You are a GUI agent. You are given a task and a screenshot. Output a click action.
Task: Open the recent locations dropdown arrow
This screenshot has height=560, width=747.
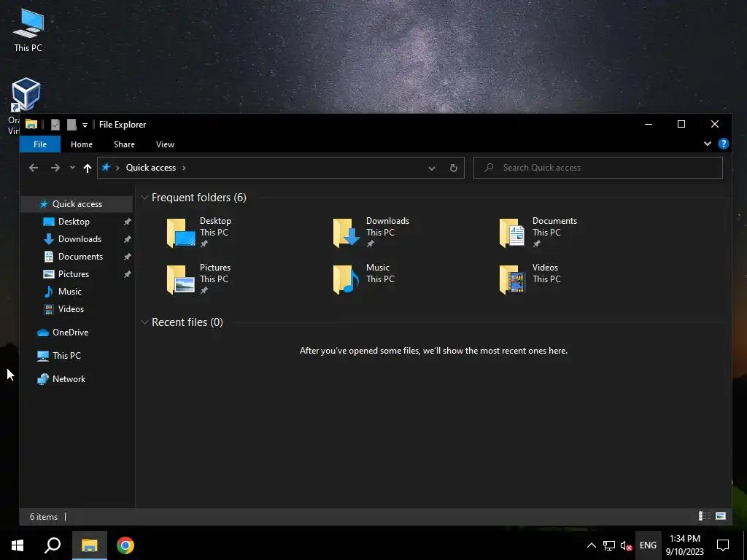(72, 168)
